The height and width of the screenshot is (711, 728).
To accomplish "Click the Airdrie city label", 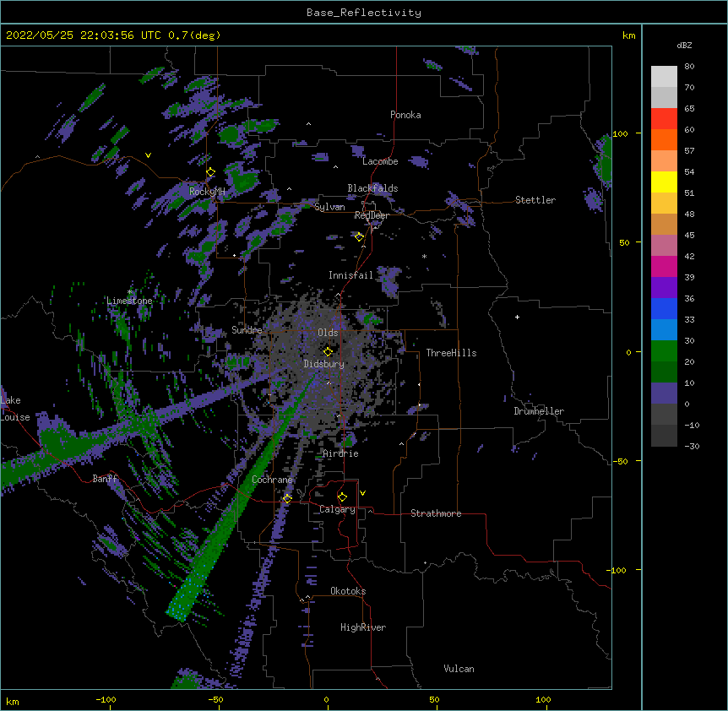I will (341, 453).
